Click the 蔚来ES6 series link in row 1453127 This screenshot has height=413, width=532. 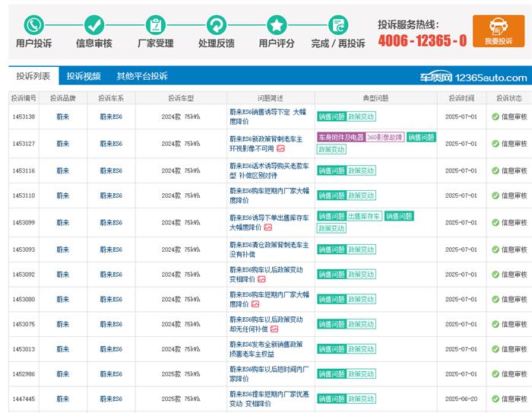click(x=111, y=144)
